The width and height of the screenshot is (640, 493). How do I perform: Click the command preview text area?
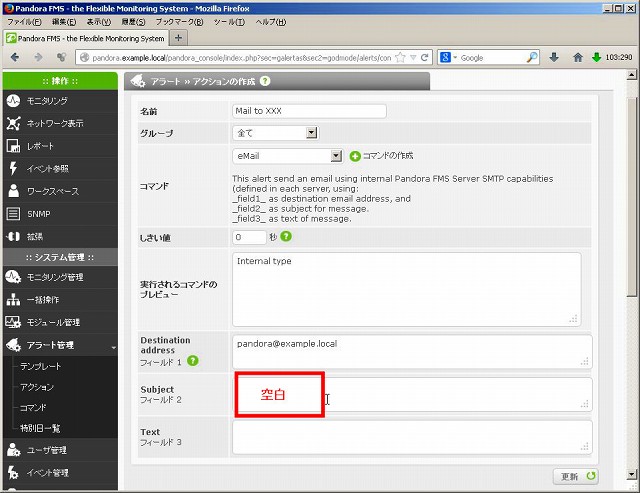pos(407,289)
